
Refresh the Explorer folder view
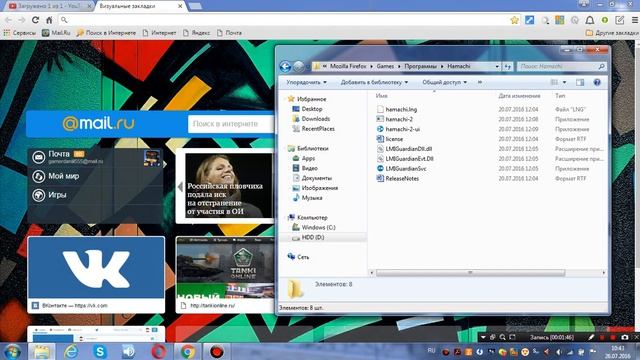507,66
